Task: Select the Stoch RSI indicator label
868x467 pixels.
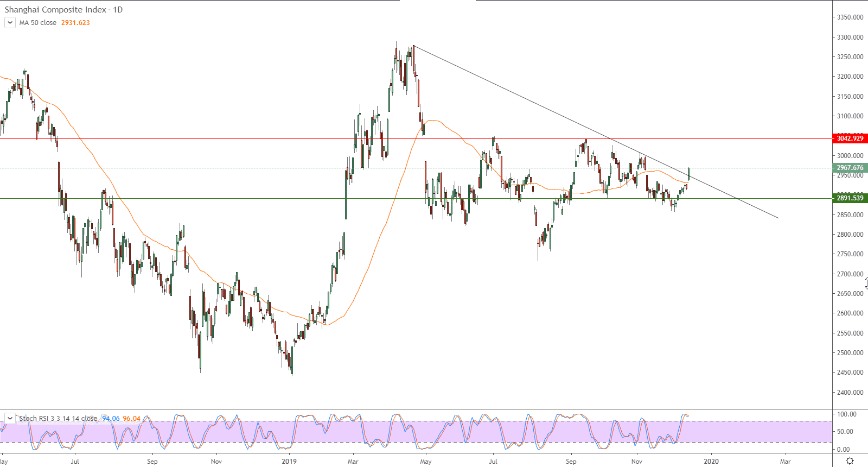Action: 58,419
